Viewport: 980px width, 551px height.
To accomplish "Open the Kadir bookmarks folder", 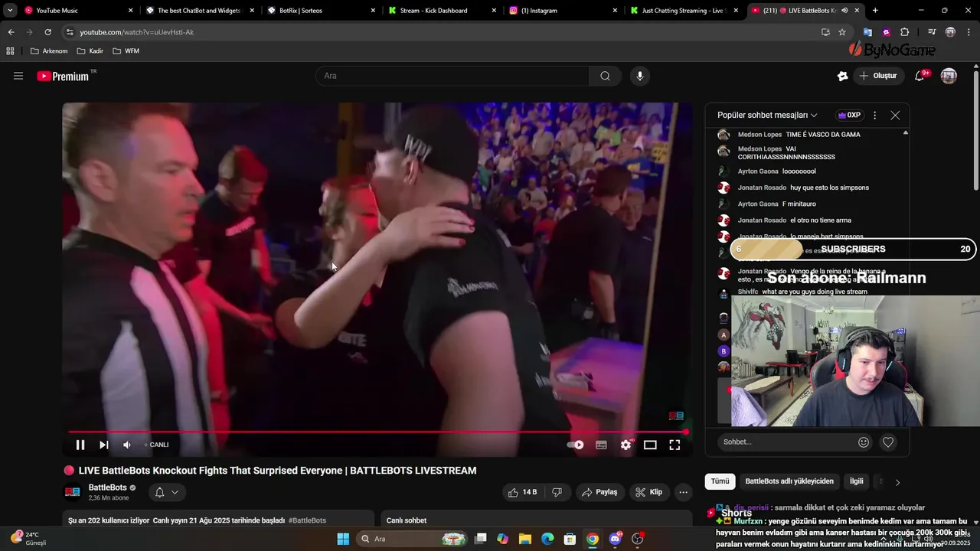I will (90, 51).
